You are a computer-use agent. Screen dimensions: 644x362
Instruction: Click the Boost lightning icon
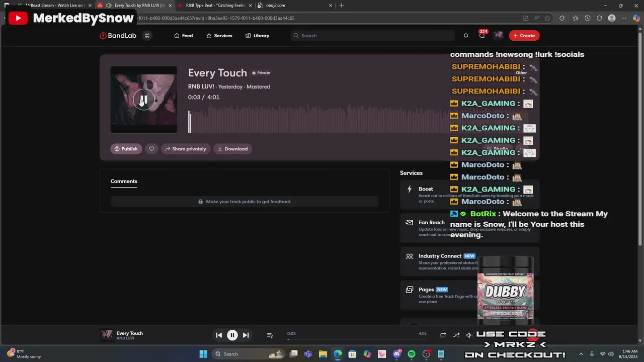(x=410, y=189)
